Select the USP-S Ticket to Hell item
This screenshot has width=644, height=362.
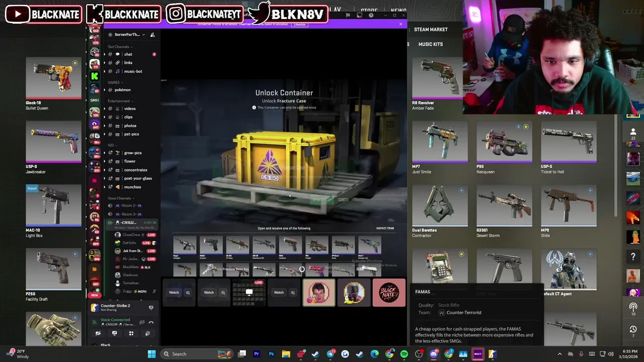click(569, 147)
